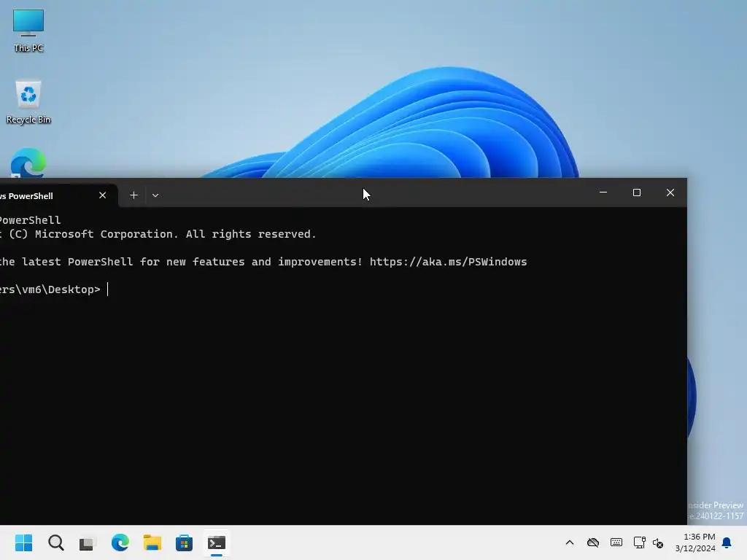Open the network status tray icon
Viewport: 747px width, 560px height.
(639, 542)
